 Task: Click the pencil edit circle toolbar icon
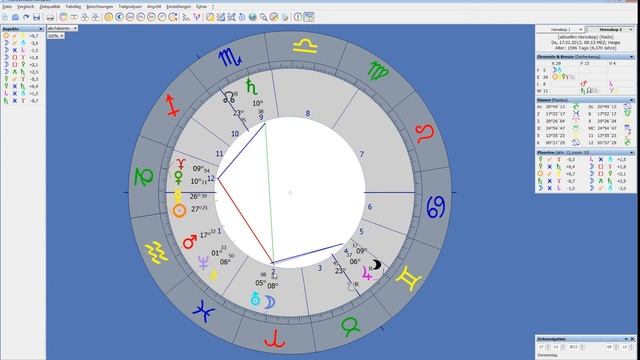tap(274, 17)
